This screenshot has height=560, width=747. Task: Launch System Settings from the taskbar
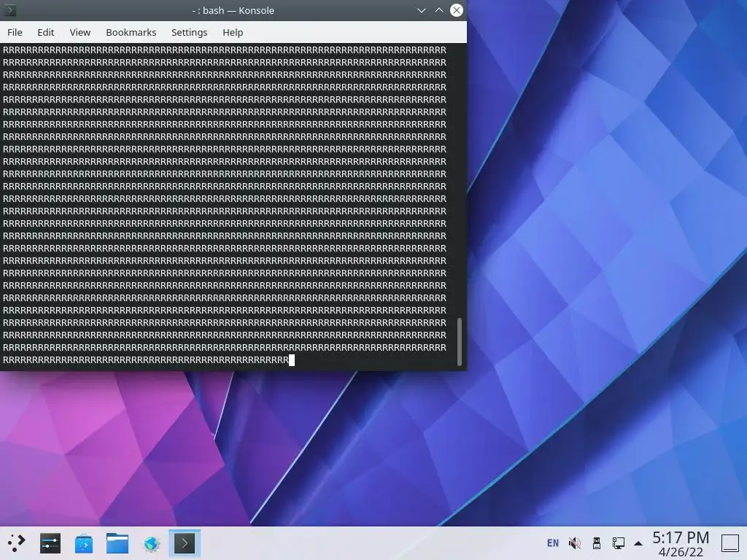pos(50,542)
